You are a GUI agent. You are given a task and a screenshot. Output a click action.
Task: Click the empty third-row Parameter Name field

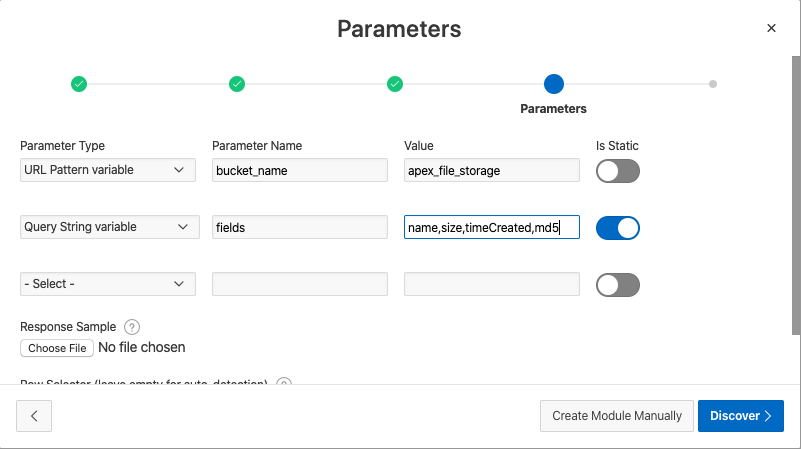point(300,284)
